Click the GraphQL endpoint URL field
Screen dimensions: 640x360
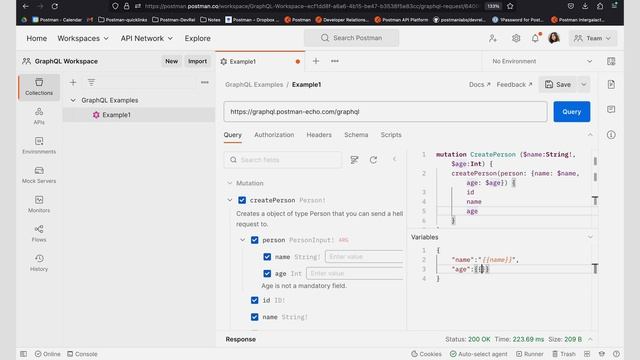(x=385, y=111)
